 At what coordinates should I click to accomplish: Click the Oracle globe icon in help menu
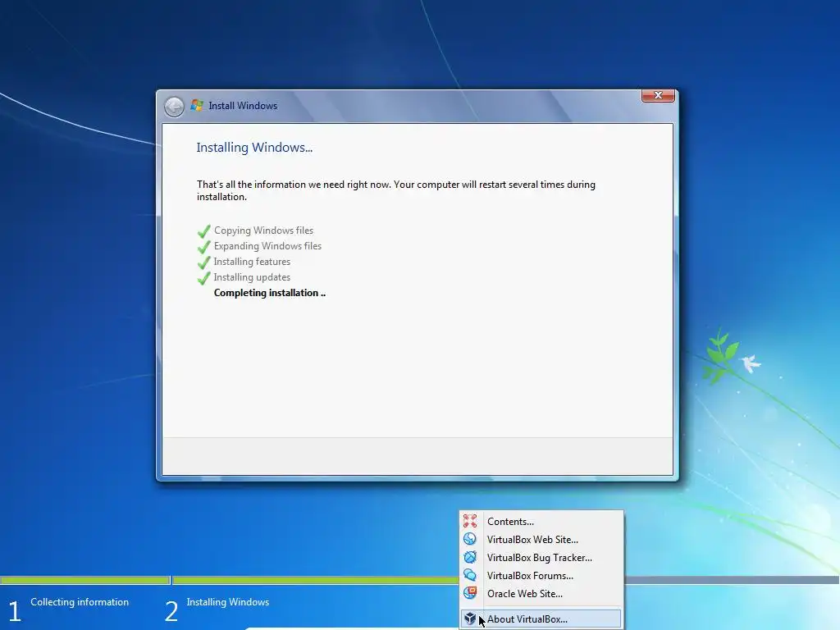[x=470, y=592]
